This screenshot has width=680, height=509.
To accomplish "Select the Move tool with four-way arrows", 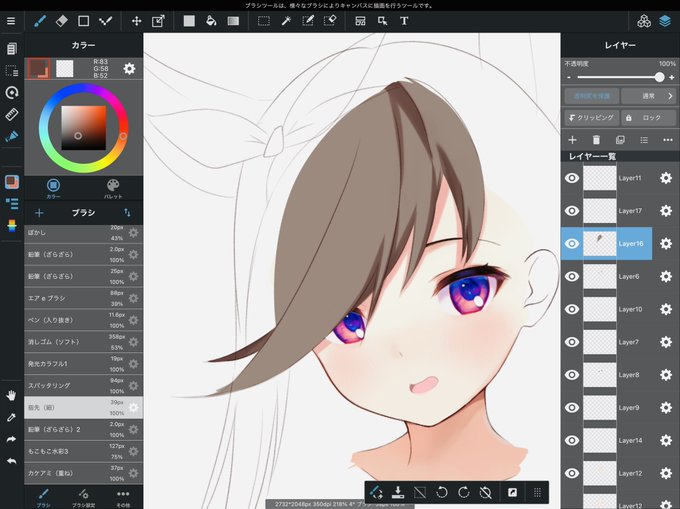I will click(x=137, y=21).
